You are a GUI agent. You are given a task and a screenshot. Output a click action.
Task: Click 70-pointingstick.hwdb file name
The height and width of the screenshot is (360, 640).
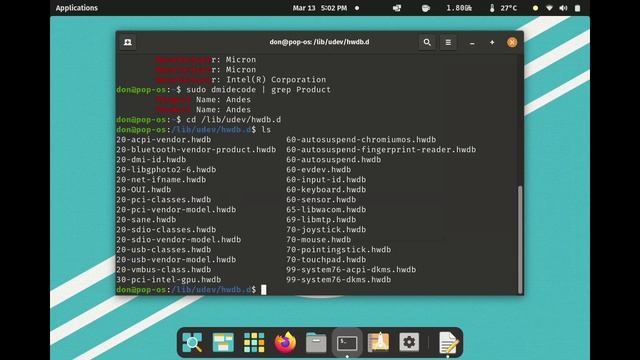pos(339,249)
